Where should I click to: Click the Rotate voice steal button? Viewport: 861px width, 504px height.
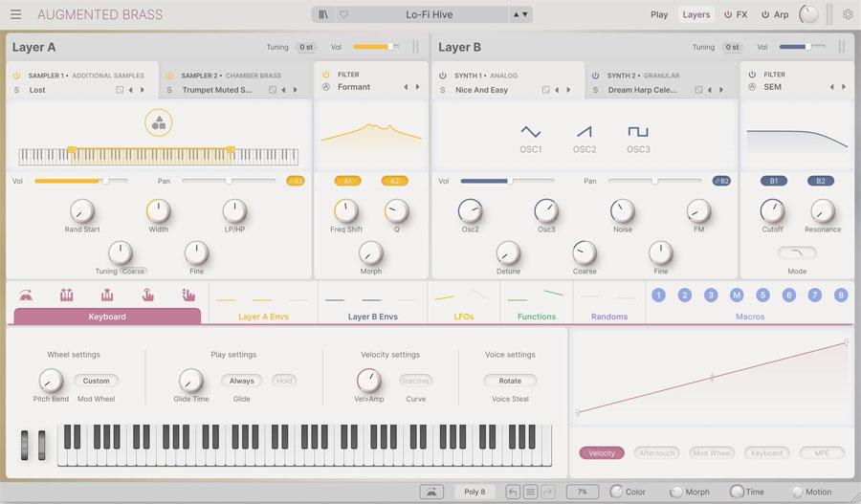(510, 381)
